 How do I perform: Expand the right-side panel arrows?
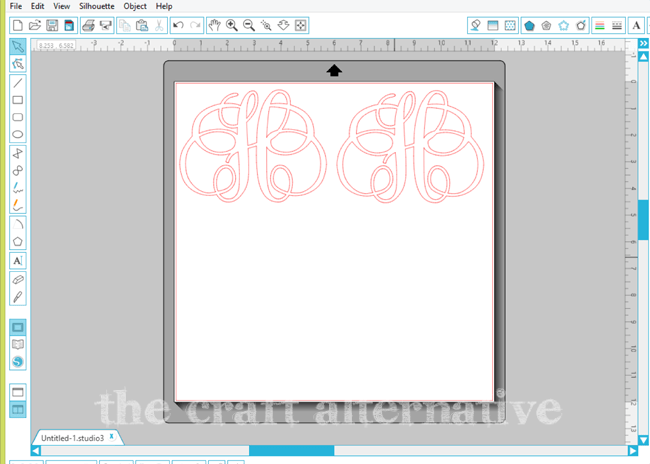tap(643, 43)
